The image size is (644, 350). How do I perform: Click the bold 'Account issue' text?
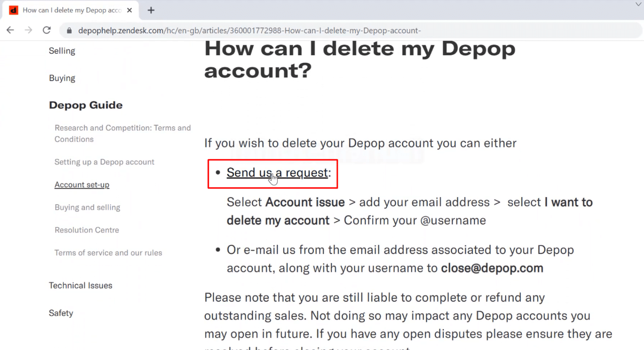pos(305,202)
